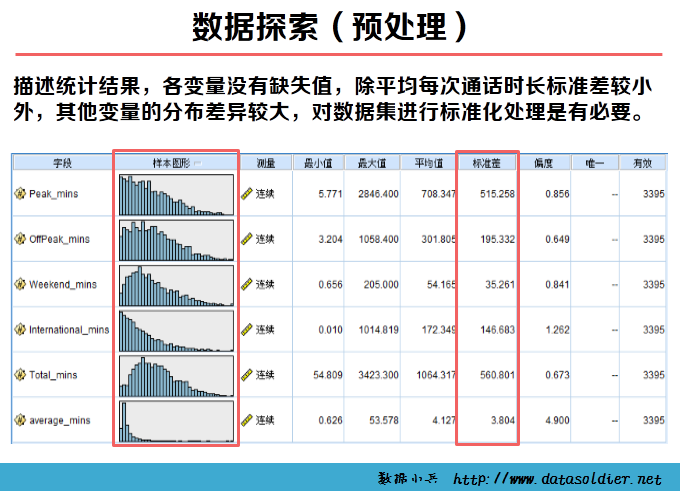Select the Peak_mins field name
This screenshot has width=680, height=491.
[x=54, y=194]
